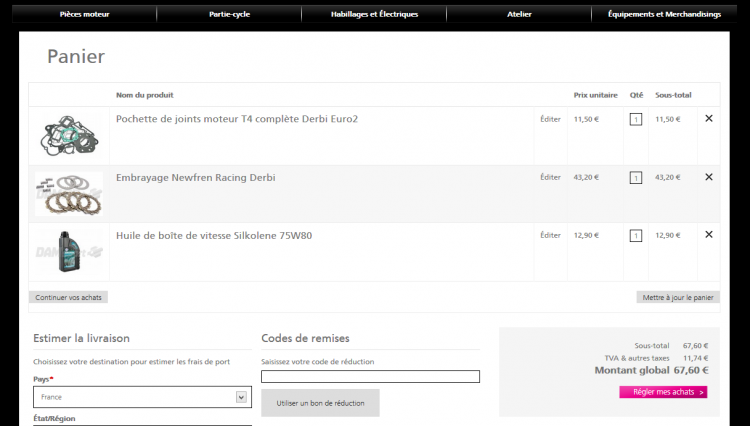Remove the Embrayage Newfren Racing Derbi item
The width and height of the screenshot is (750, 426).
coord(709,177)
